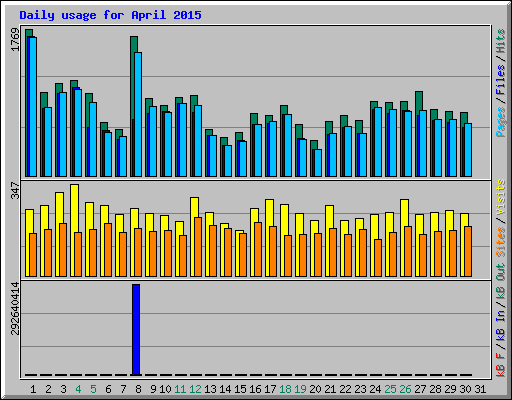The width and height of the screenshot is (512, 400).
Task: Click the day 9 axis label
Action: [x=153, y=389]
